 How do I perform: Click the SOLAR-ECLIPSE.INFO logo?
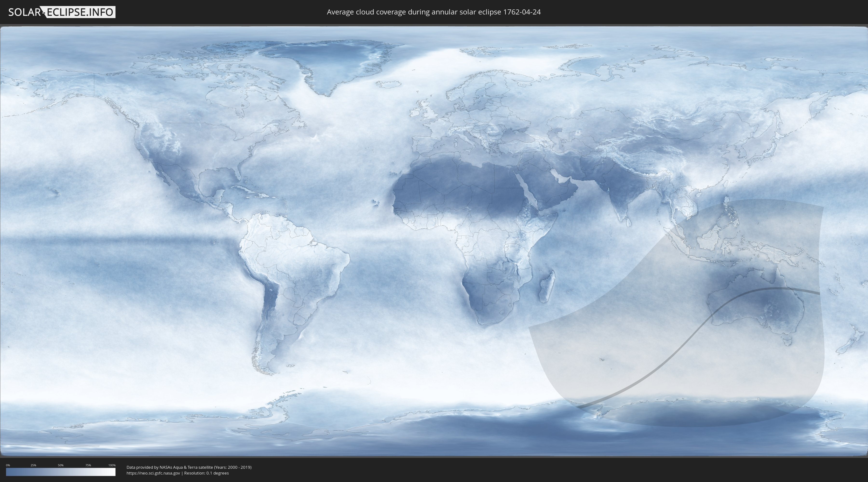[x=62, y=12]
